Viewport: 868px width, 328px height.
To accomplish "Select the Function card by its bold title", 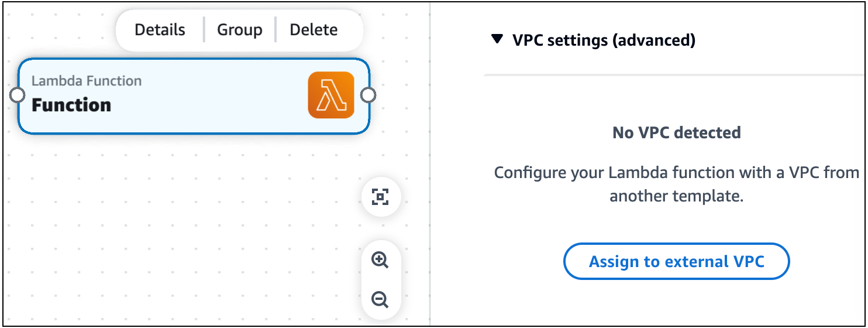I will click(x=71, y=105).
